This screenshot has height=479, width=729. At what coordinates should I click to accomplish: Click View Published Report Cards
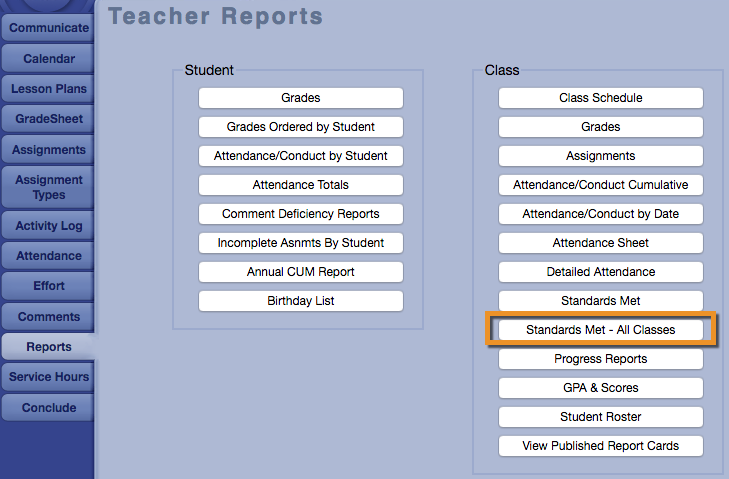pos(600,446)
